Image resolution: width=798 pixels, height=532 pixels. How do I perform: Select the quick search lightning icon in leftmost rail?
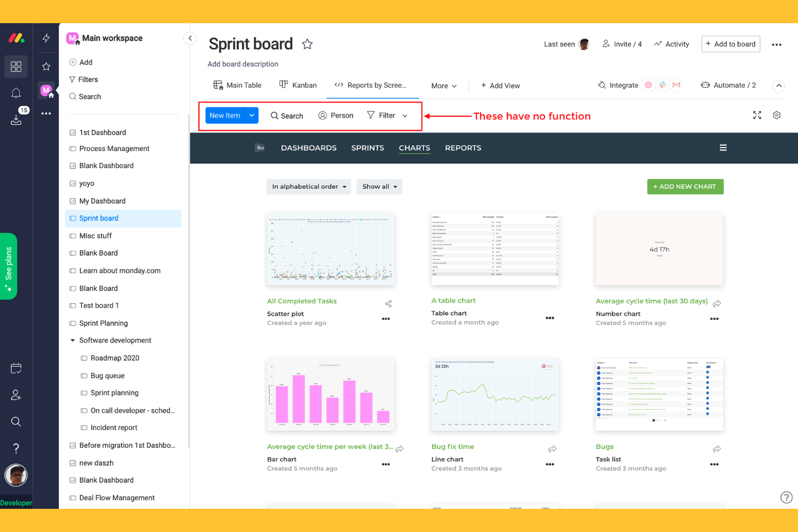(x=46, y=38)
